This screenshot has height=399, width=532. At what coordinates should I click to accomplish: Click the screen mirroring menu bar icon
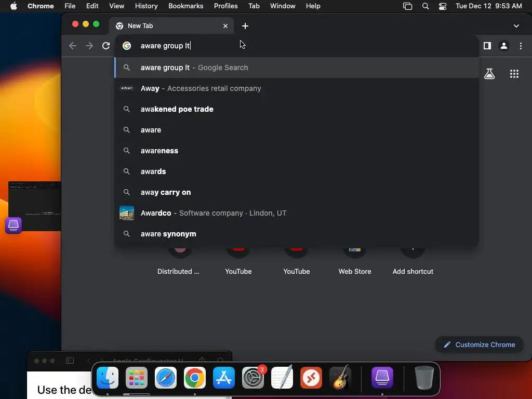[407, 6]
